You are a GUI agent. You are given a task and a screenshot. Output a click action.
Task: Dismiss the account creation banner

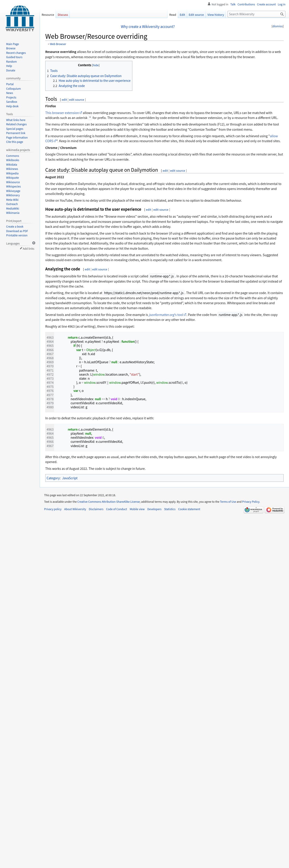click(x=278, y=26)
